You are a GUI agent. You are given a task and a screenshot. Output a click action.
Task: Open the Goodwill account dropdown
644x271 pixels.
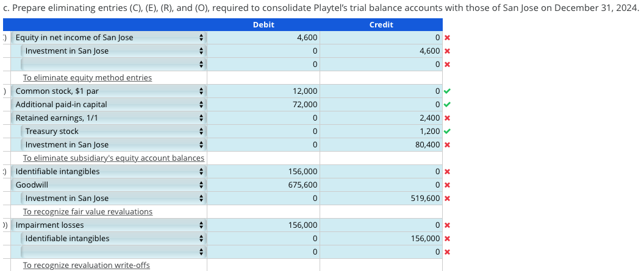[109, 185]
